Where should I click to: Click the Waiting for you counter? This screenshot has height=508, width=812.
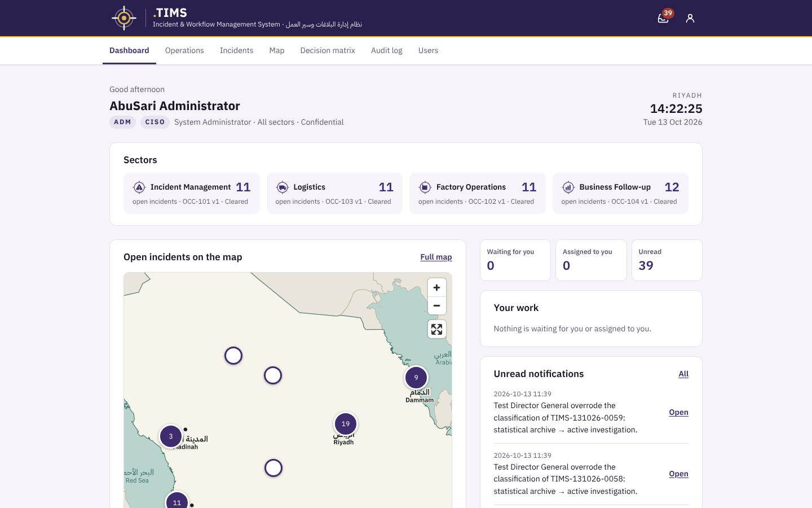[x=515, y=260]
